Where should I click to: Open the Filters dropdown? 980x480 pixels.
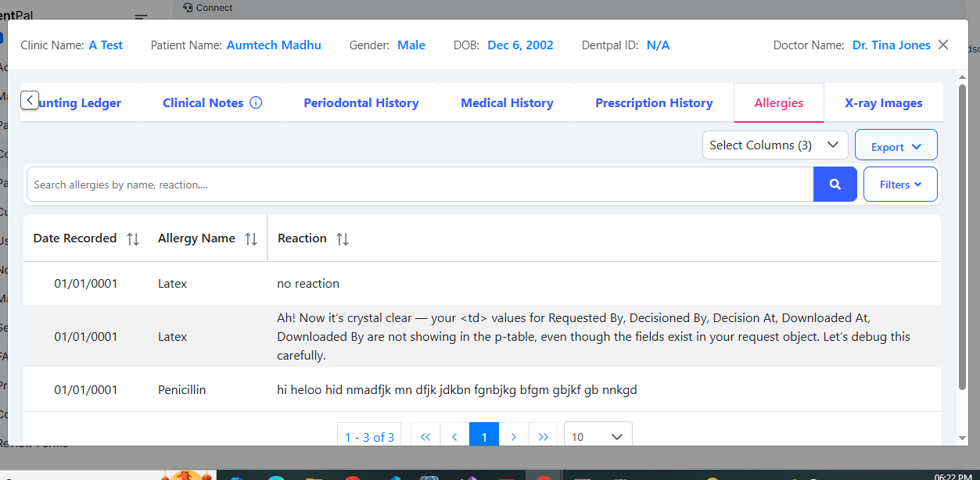[x=899, y=184]
